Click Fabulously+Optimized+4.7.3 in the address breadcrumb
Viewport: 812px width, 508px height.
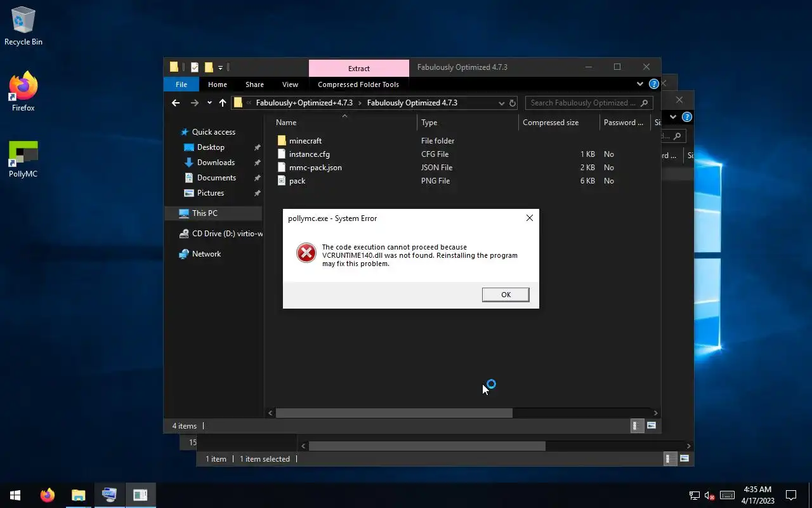(304, 103)
